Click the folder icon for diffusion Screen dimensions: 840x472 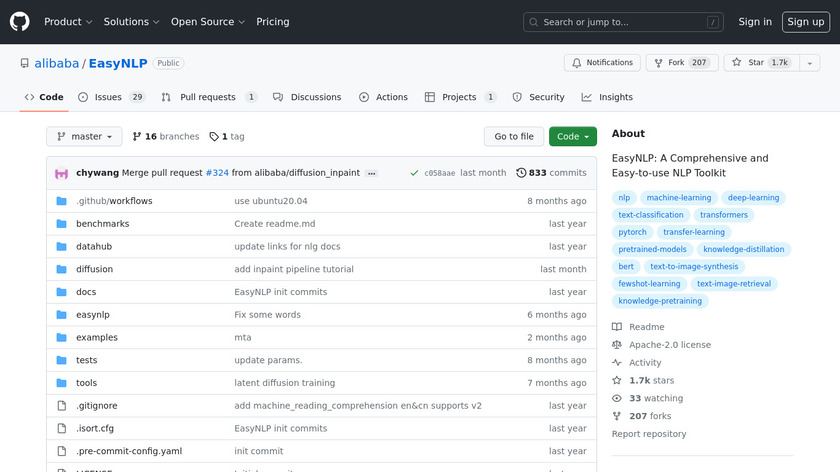pyautogui.click(x=62, y=269)
